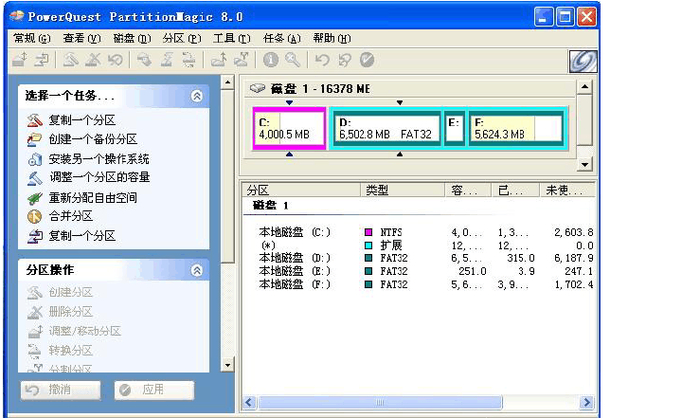Click the toolbar icon showing a partition with a Y fork

[241, 60]
